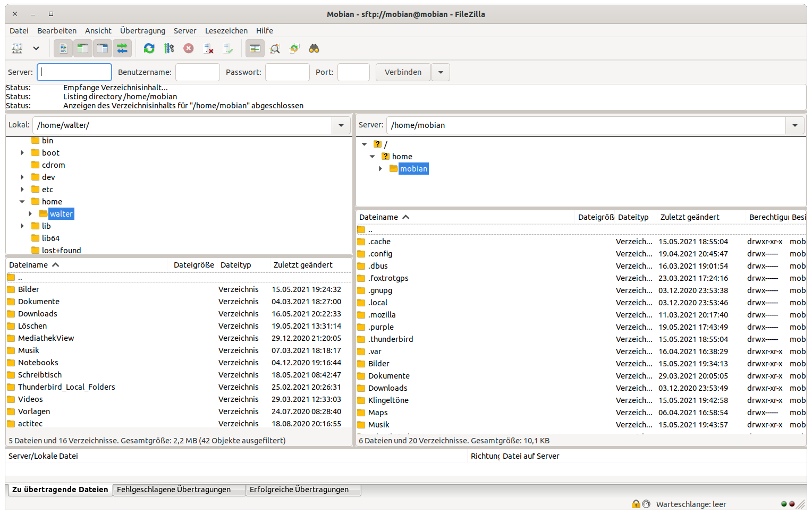Viewport: 812px width, 515px height.
Task: Click into the Port field
Action: pos(353,72)
